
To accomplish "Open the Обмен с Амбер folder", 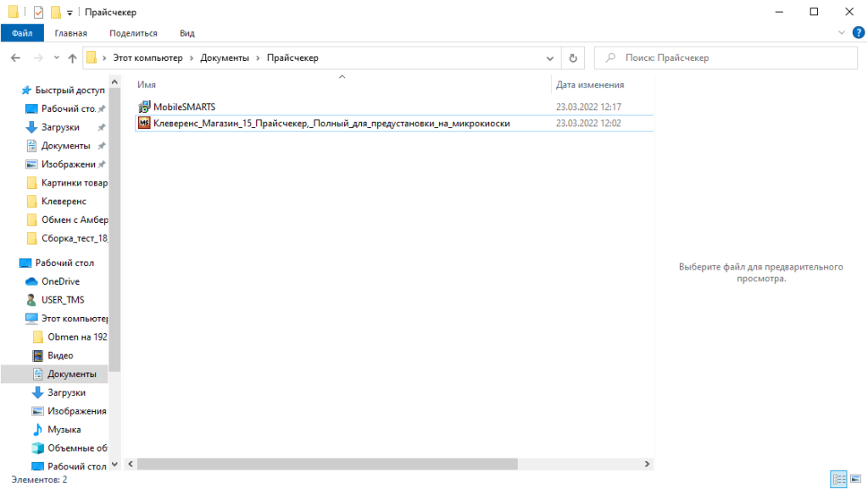I will pyautogui.click(x=75, y=219).
